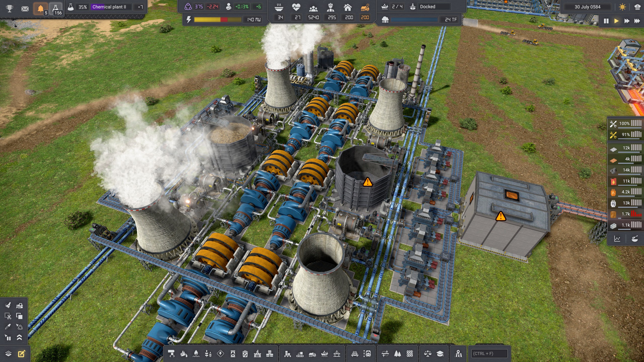Open the rail tracks tool
Image resolution: width=644 pixels, height=362 pixels.
(355, 354)
